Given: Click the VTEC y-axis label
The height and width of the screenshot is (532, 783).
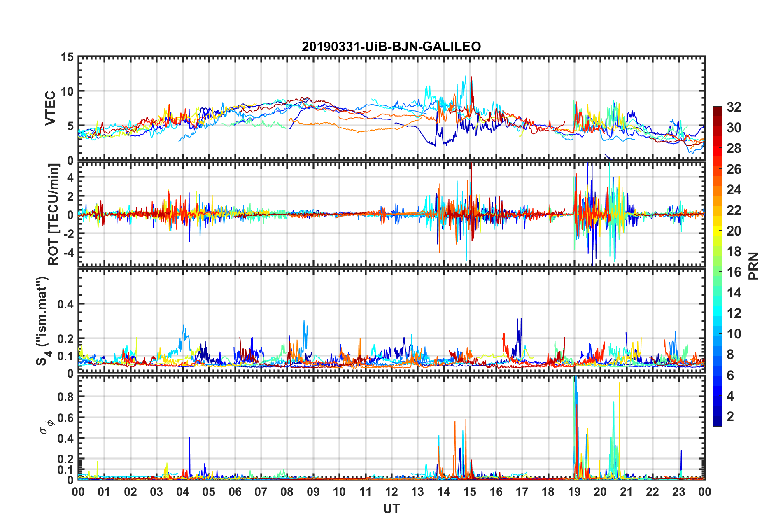Looking at the screenshot, I should pos(50,108).
